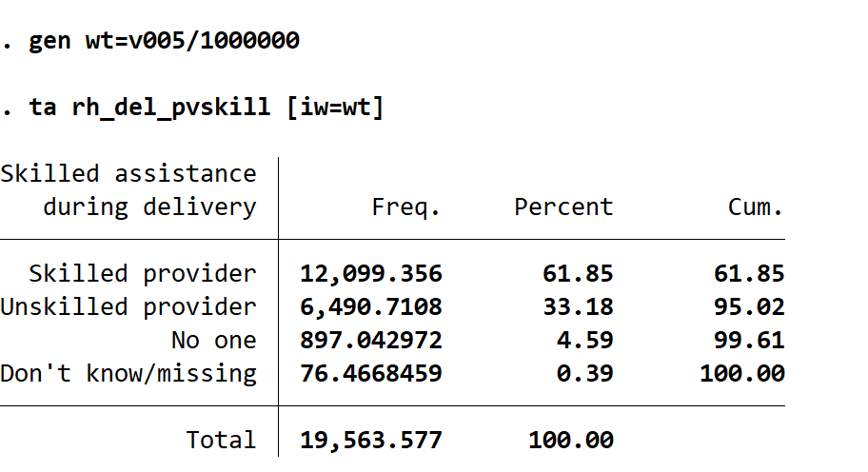Screen dimensions: 868x472
Task: Click the Don't know/missing row label
Action: point(128,374)
